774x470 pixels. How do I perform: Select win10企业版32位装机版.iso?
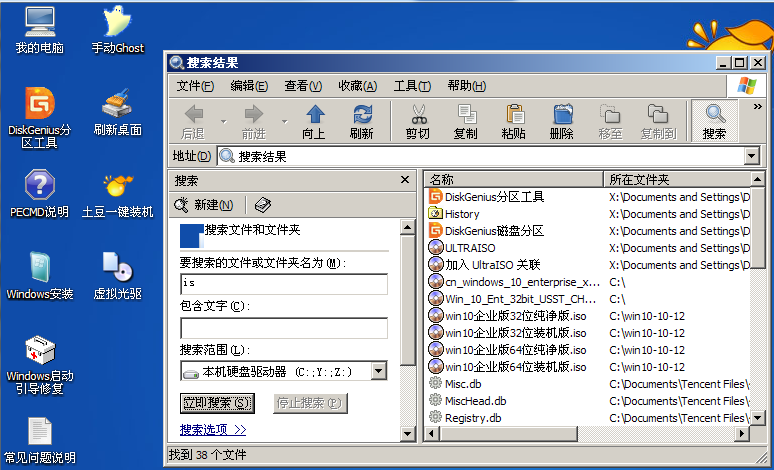tap(507, 333)
